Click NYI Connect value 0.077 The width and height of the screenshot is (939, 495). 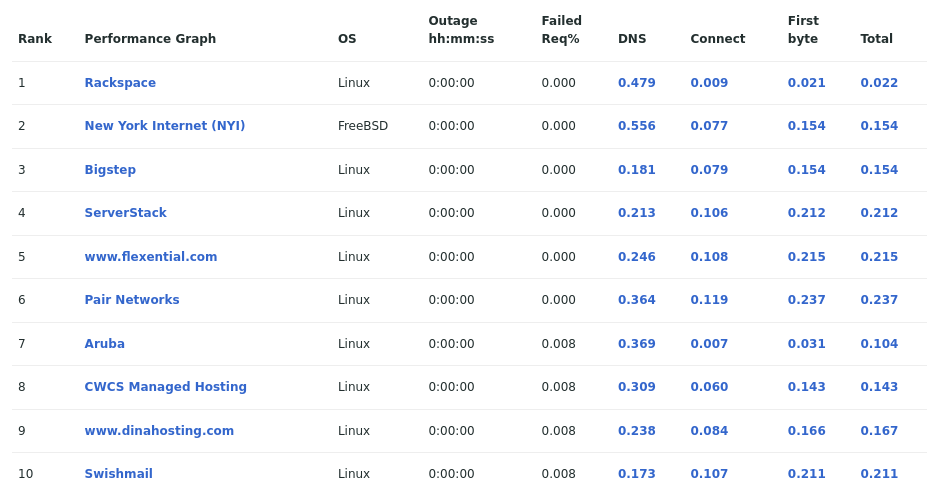coord(709,126)
